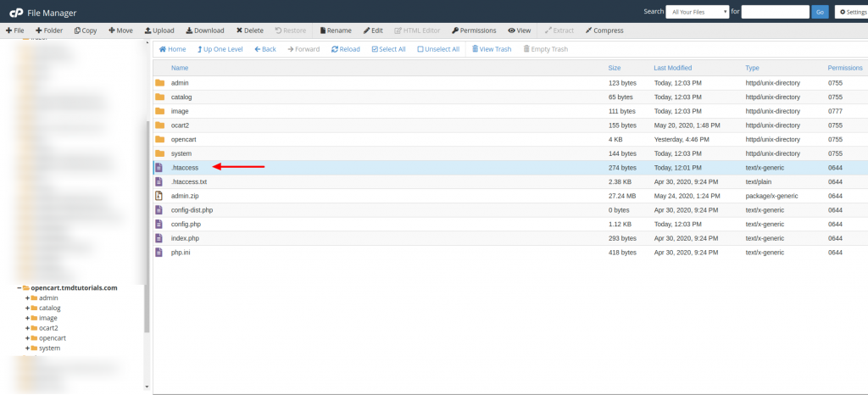Sort files by the Size column
This screenshot has width=868, height=395.
click(615, 68)
